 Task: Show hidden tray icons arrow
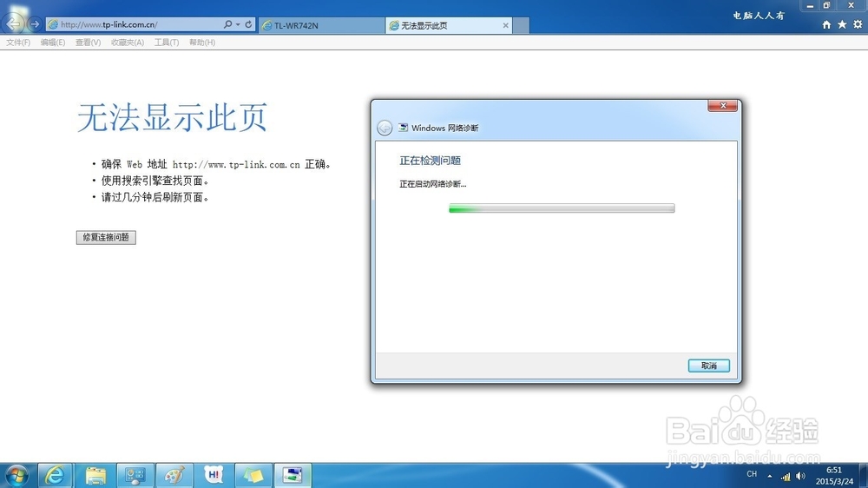(x=769, y=476)
